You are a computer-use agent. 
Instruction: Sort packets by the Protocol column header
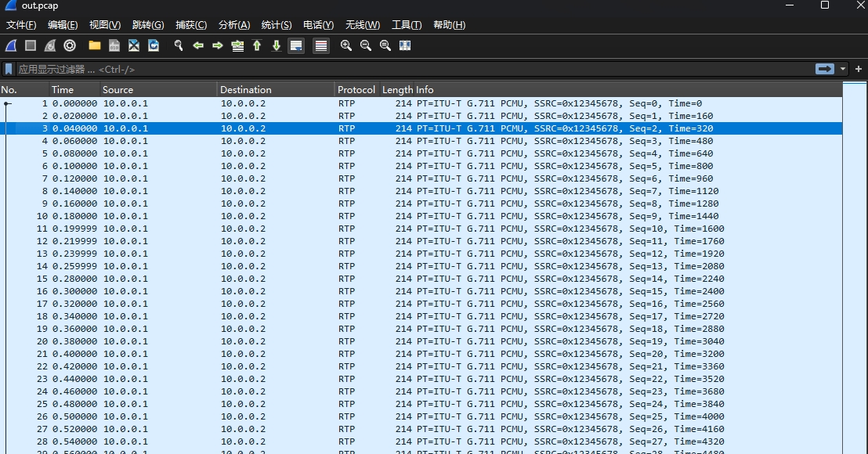click(356, 89)
